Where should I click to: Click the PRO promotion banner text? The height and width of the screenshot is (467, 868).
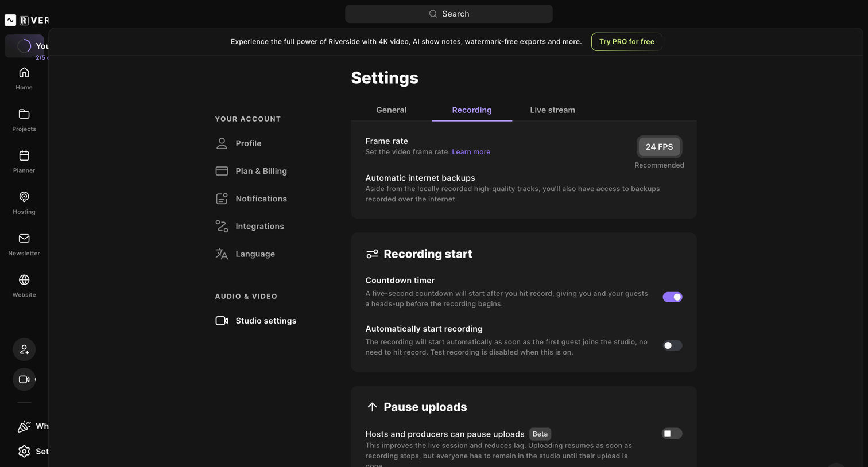[x=406, y=42]
